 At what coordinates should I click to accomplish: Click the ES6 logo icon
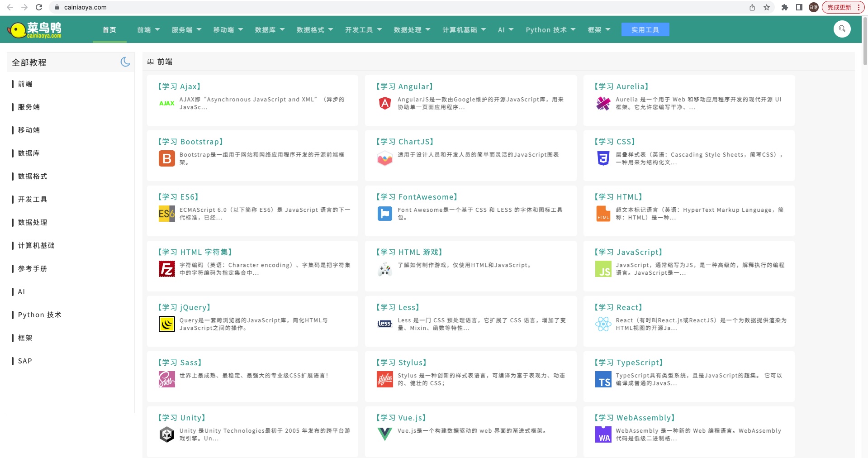[x=167, y=214]
